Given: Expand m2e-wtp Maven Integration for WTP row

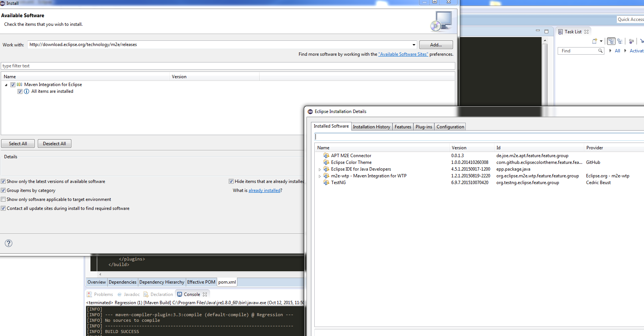Looking at the screenshot, I should 320,176.
